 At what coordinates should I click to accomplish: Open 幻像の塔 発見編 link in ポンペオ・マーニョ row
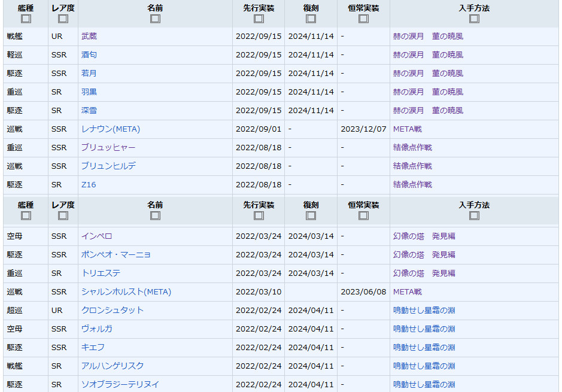tap(424, 255)
